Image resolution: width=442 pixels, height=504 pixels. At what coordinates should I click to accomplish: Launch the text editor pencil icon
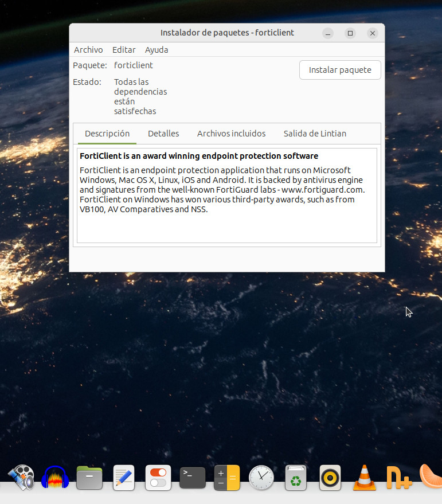(124, 478)
